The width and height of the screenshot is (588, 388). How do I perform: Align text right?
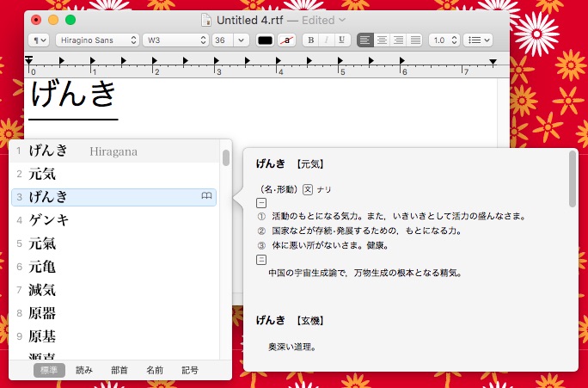tap(398, 40)
